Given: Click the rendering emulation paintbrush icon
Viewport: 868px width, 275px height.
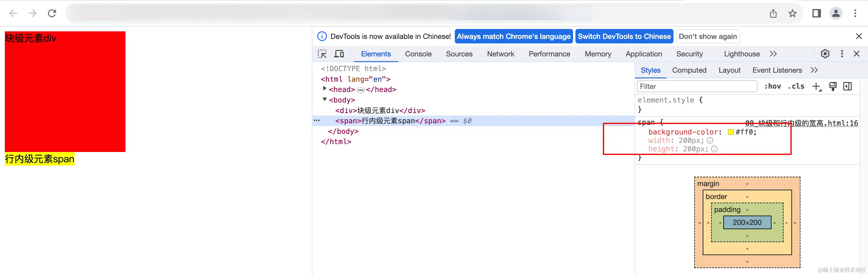Looking at the screenshot, I should click(x=833, y=87).
